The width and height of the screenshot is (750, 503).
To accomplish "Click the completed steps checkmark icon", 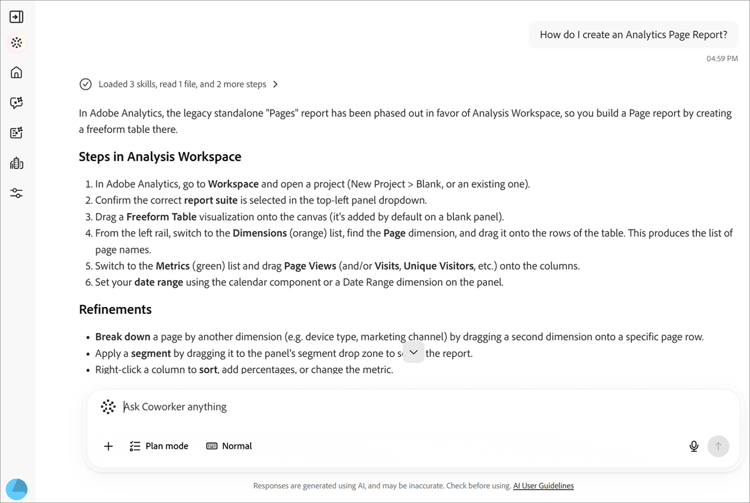I will (86, 84).
